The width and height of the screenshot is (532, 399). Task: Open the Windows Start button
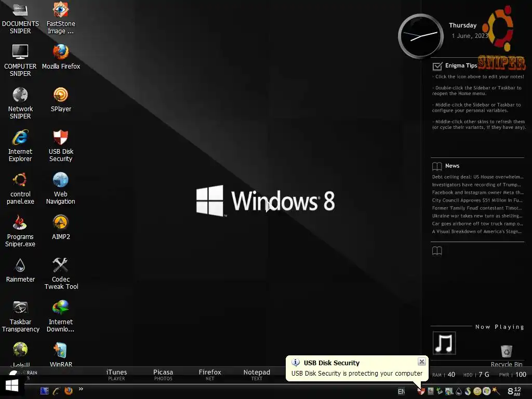[12, 386]
